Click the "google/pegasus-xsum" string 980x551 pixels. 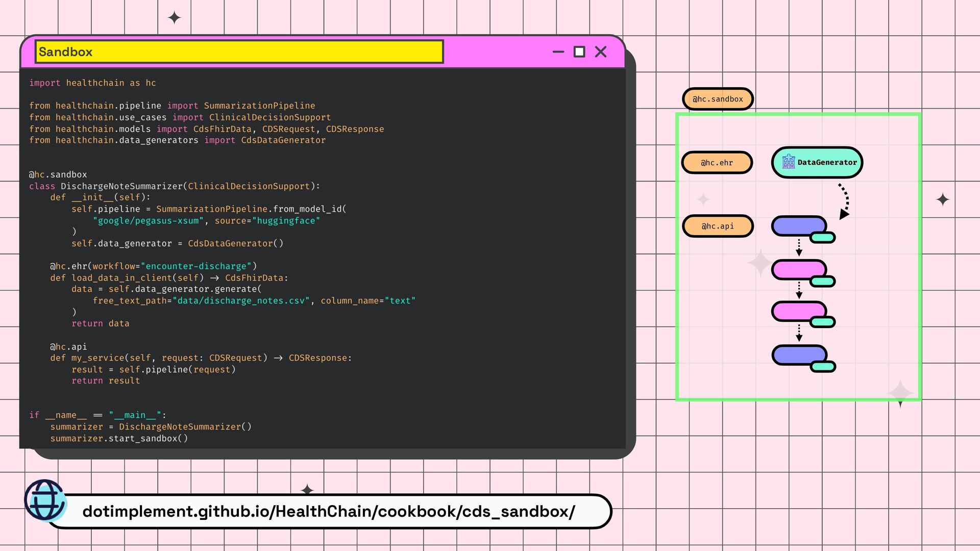(x=148, y=221)
